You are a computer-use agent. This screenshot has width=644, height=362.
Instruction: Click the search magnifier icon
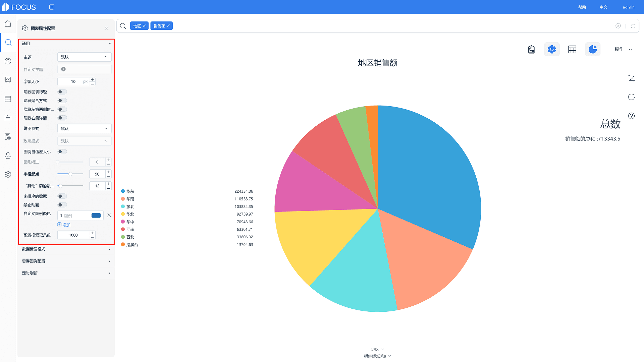tap(123, 25)
